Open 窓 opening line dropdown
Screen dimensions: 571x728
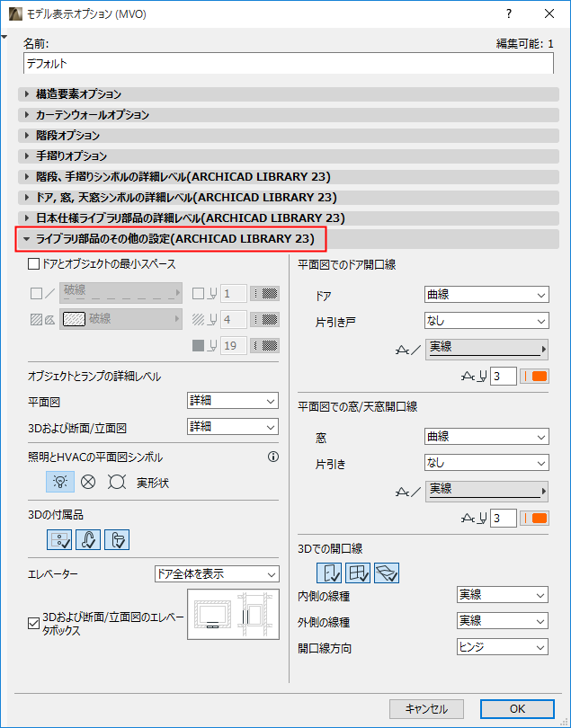[x=486, y=437]
